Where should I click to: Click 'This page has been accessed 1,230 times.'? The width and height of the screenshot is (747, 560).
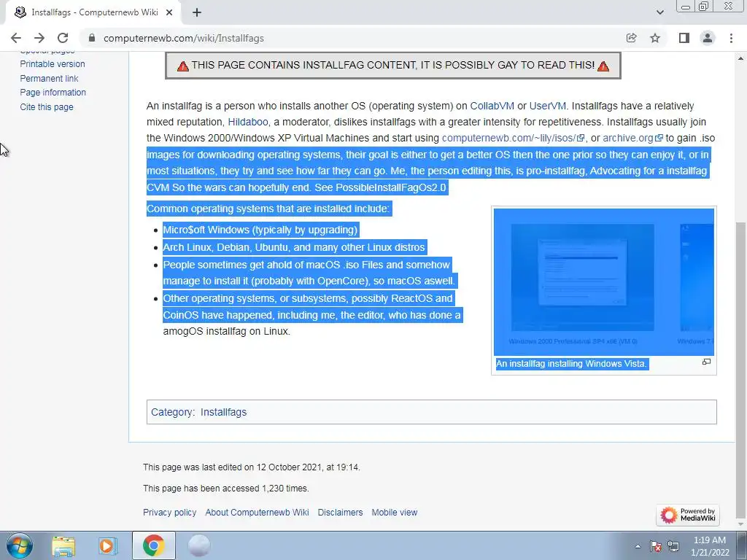tap(226, 489)
